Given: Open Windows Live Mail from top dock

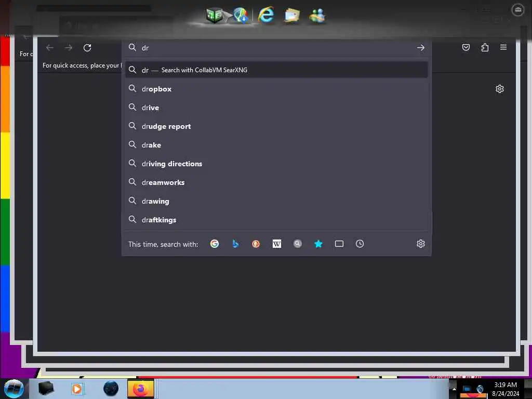Looking at the screenshot, I should pyautogui.click(x=292, y=16).
